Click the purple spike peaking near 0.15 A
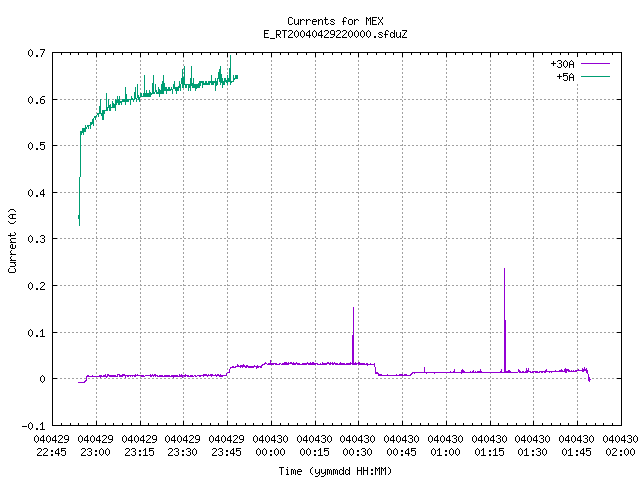 (x=353, y=335)
